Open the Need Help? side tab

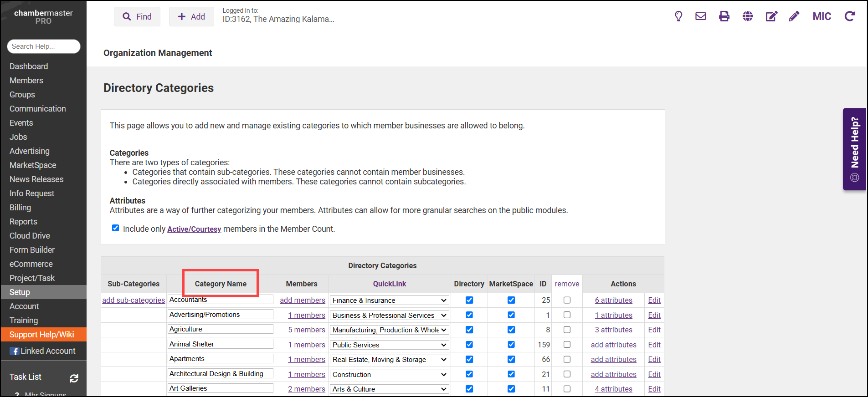tap(854, 149)
